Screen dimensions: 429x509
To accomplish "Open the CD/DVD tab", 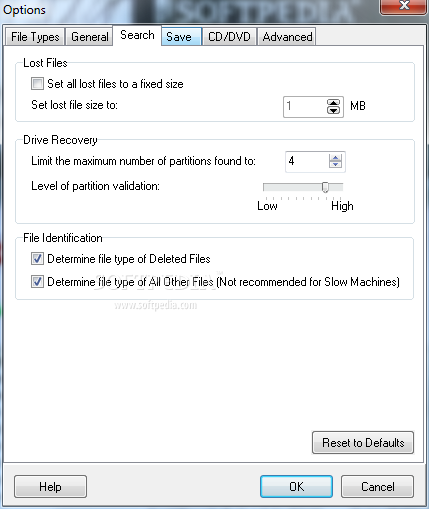I will 229,37.
